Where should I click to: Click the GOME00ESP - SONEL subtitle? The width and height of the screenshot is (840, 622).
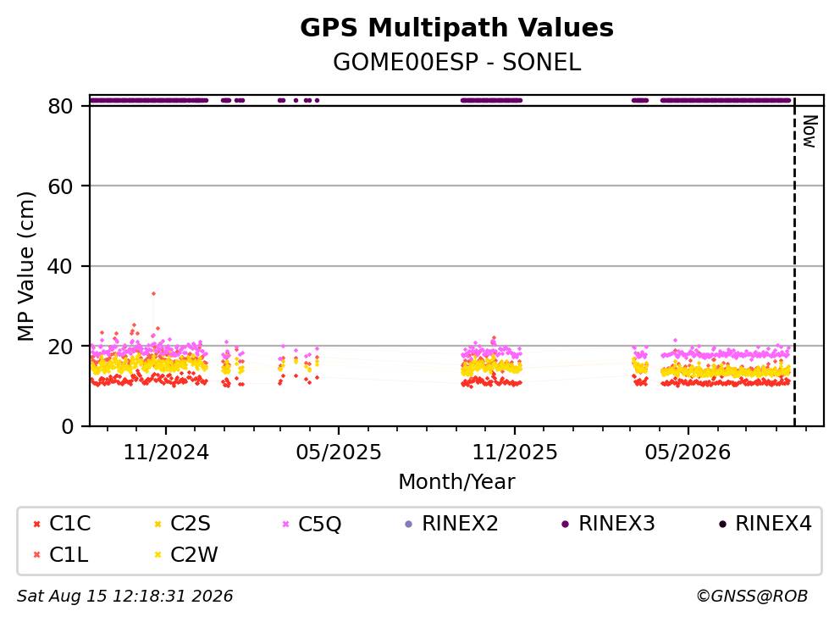tap(456, 62)
